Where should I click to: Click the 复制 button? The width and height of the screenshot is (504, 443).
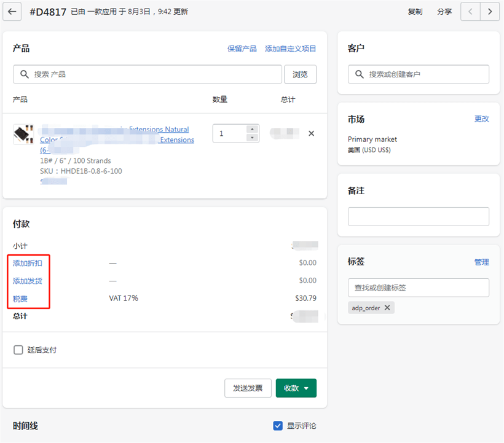(x=415, y=12)
